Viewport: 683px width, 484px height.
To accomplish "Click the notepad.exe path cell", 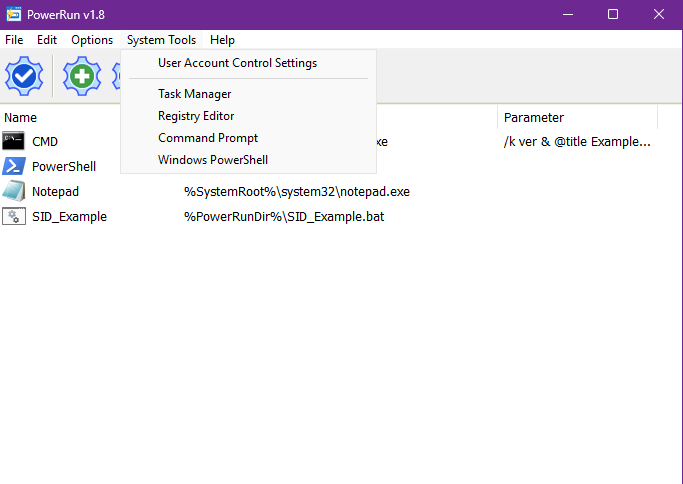I will tap(297, 192).
